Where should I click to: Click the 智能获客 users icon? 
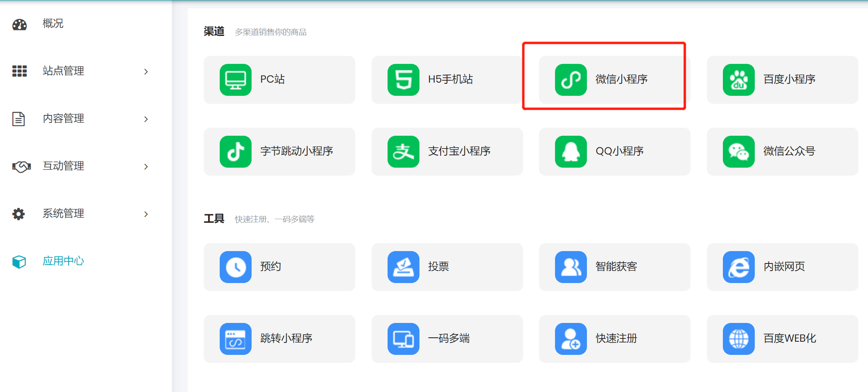(x=571, y=267)
